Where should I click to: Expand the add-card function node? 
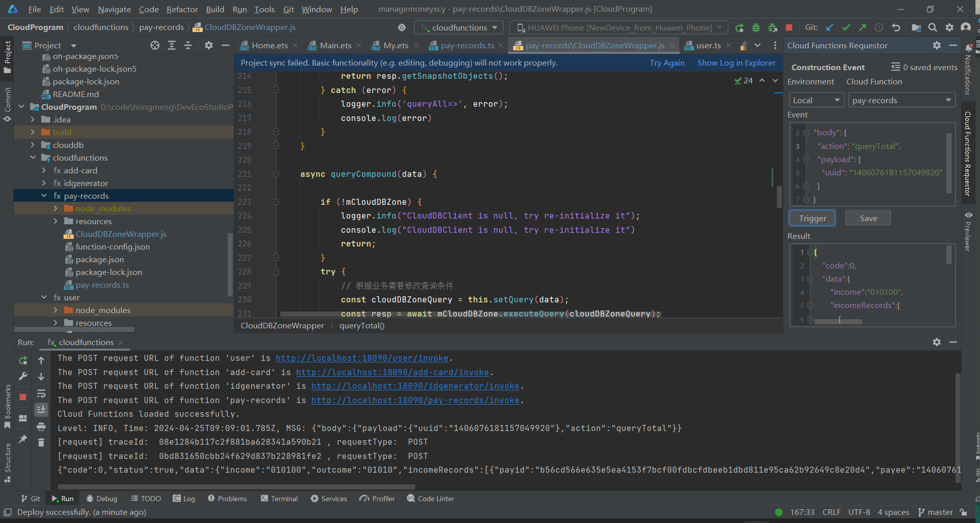coord(44,170)
